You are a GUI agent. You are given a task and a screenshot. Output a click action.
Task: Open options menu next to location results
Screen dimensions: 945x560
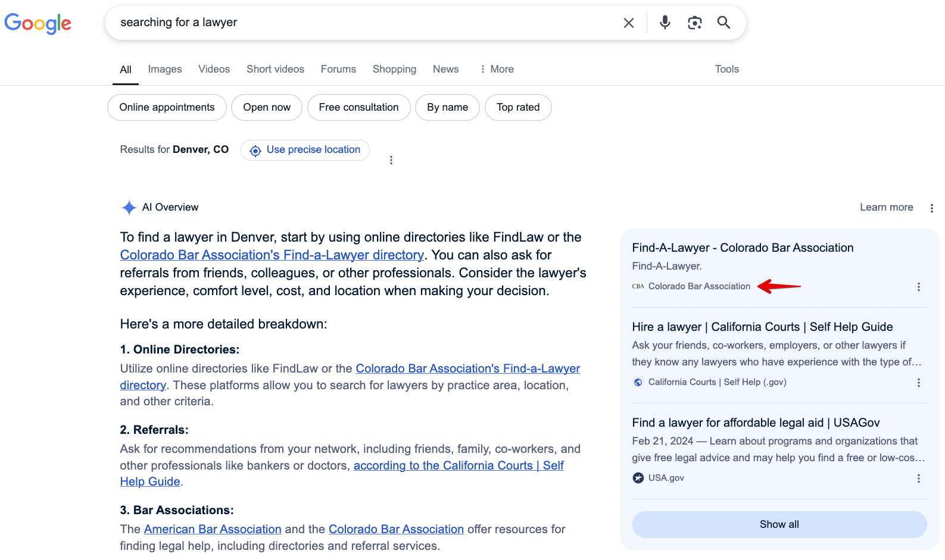(391, 160)
